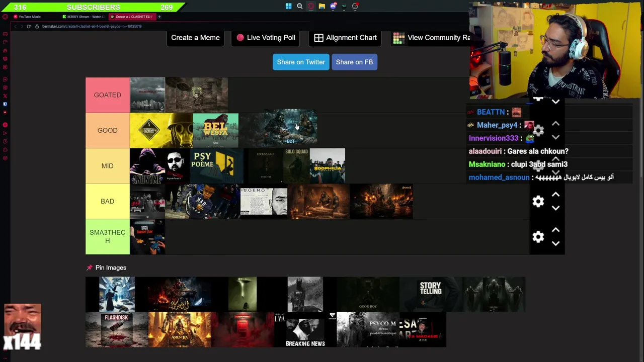Screen dimensions: 644x362
Task: Click Share on Twitter
Action: 301,62
